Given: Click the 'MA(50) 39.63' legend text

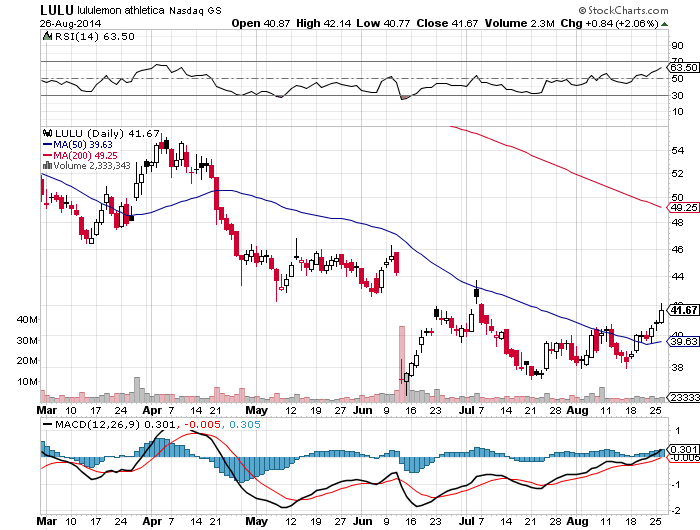Looking at the screenshot, I should pyautogui.click(x=83, y=145).
